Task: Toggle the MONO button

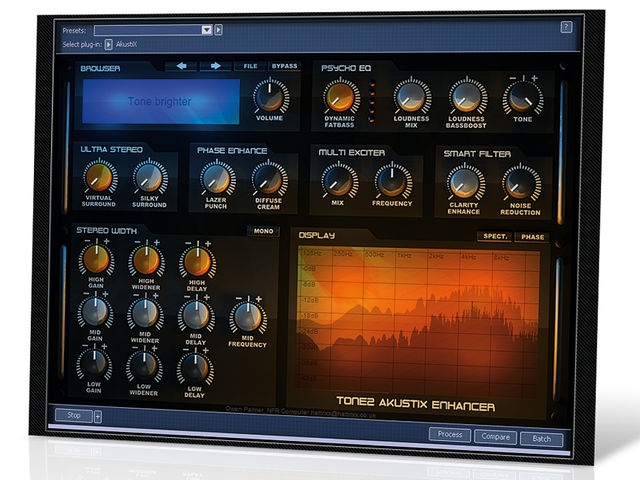Action: (x=263, y=231)
